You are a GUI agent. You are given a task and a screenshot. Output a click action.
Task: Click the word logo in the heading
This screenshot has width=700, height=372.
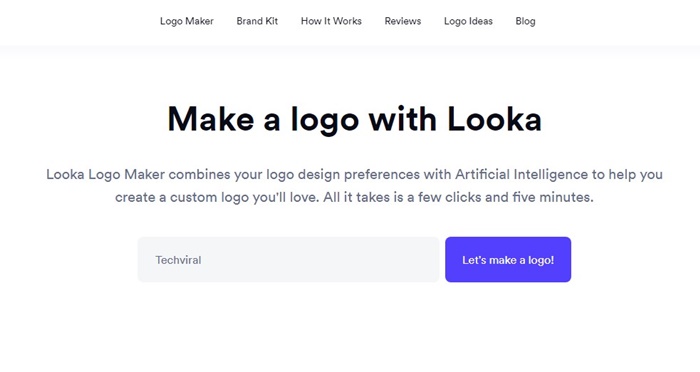pyautogui.click(x=325, y=121)
